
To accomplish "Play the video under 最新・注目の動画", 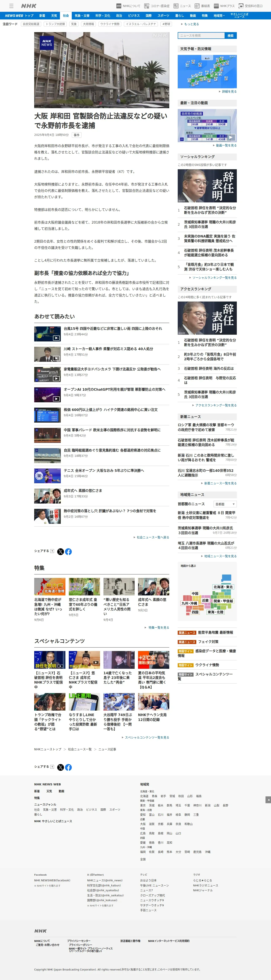I will coord(207,126).
